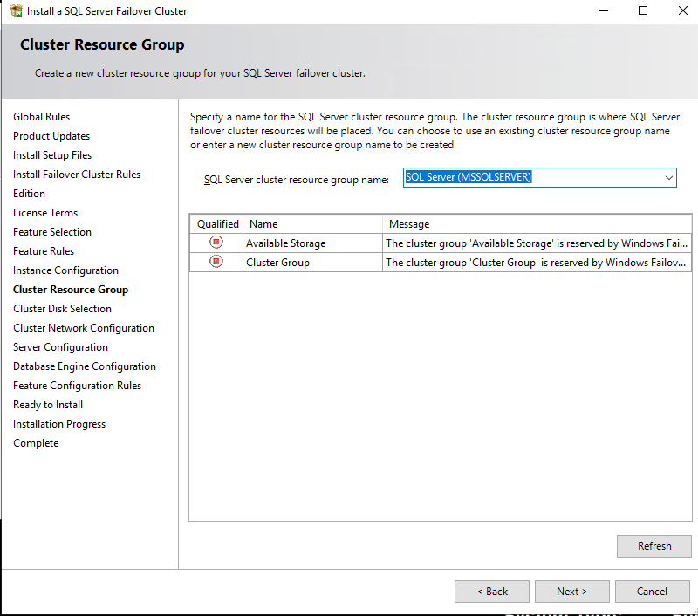Screen dimensions: 698x616
Task: Go to the previous page with Back
Action: pos(492,592)
